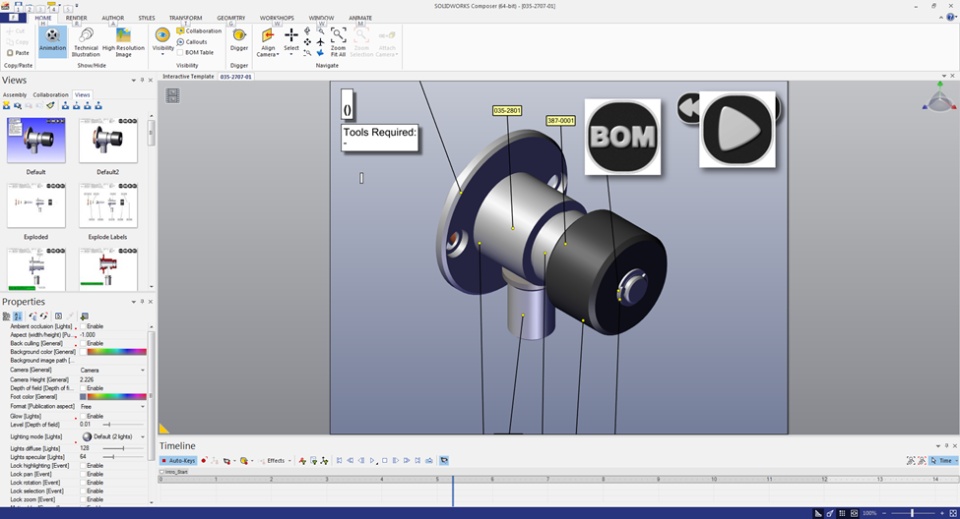The width and height of the screenshot is (960, 519).
Task: Select the Explode Labels view thumbnail
Action: coord(108,205)
